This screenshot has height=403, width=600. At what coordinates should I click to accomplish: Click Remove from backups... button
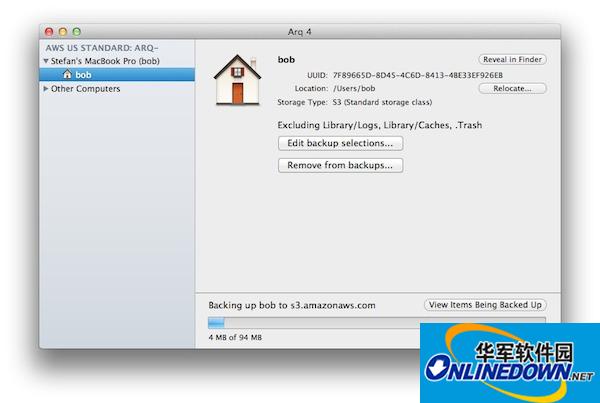click(x=340, y=165)
